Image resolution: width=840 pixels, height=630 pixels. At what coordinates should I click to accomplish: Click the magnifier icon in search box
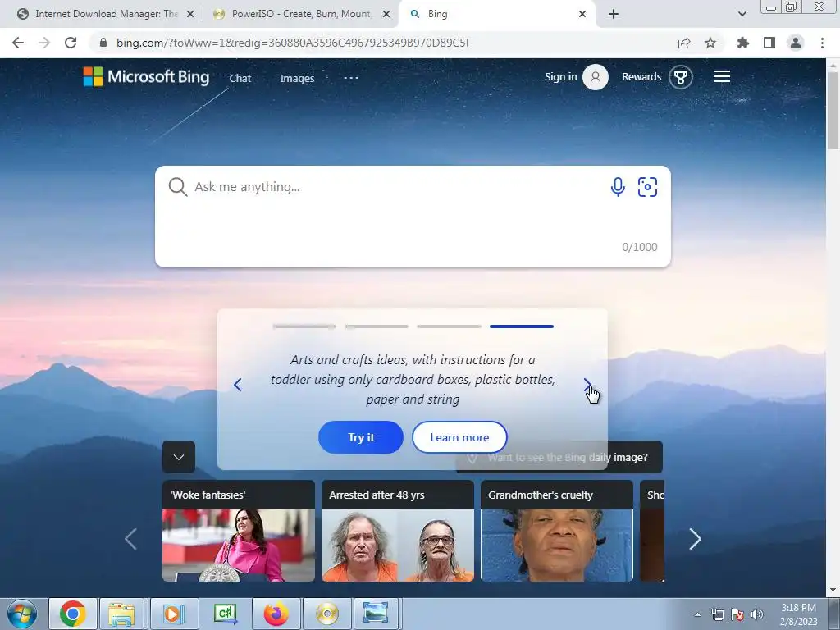point(177,187)
